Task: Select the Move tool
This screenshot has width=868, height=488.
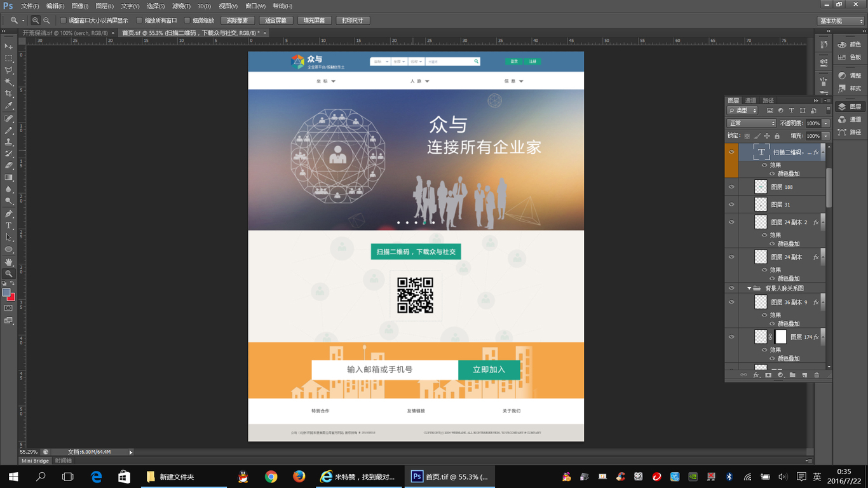Action: 9,46
